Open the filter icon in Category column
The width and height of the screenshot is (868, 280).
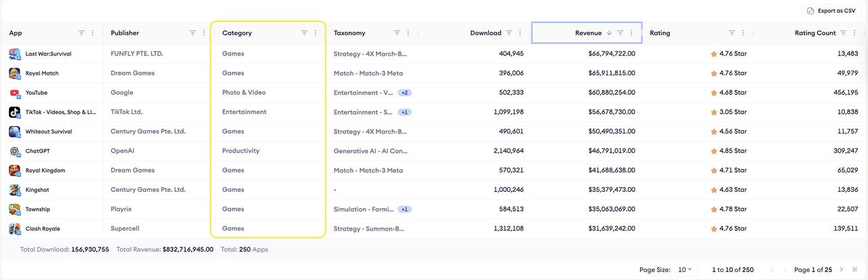(304, 33)
